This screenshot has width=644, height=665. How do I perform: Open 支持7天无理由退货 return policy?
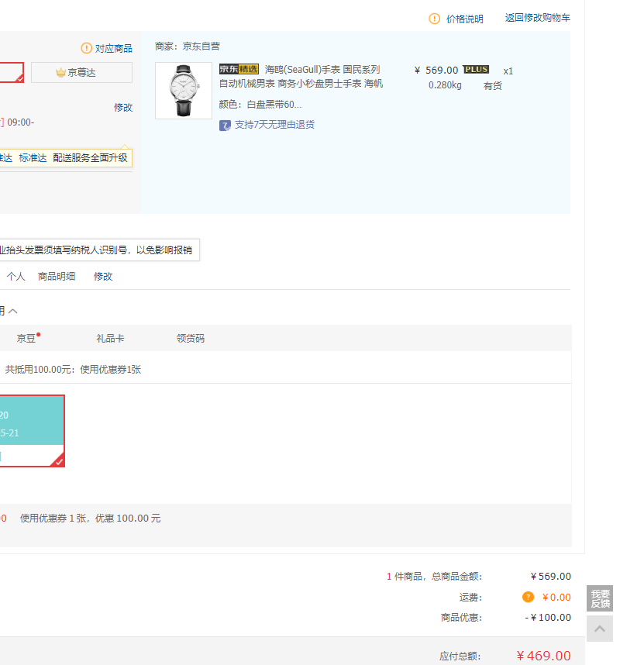click(x=274, y=125)
